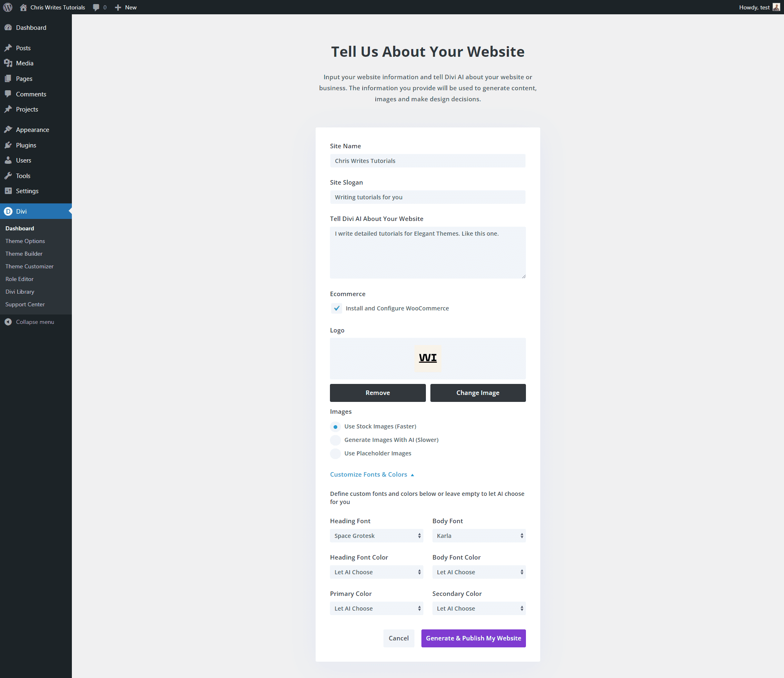Click the Site Name input field
Viewport: 784px width, 678px height.
[x=428, y=160]
